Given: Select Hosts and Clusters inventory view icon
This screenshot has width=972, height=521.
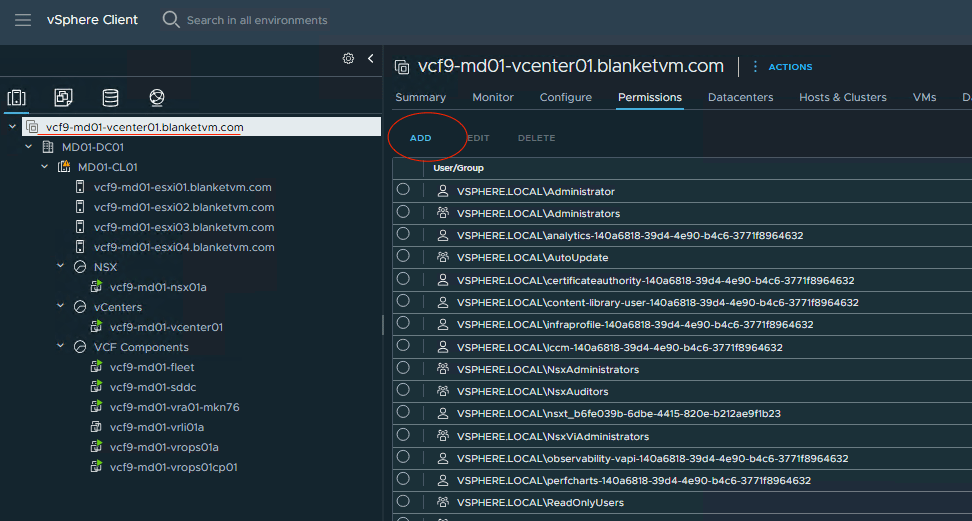Looking at the screenshot, I should [16, 97].
